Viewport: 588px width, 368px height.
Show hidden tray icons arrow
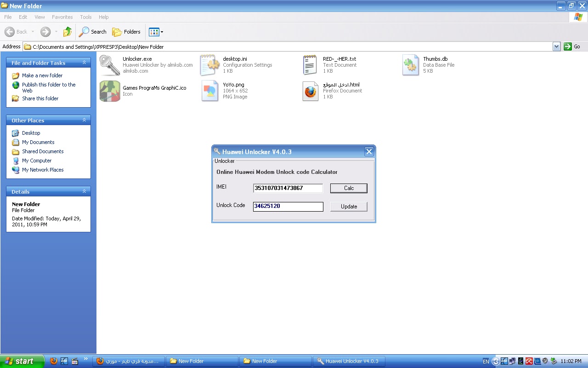coord(495,362)
